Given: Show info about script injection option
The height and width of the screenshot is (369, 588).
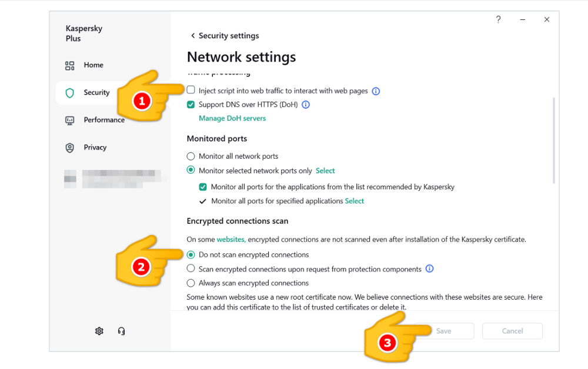Looking at the screenshot, I should (376, 91).
